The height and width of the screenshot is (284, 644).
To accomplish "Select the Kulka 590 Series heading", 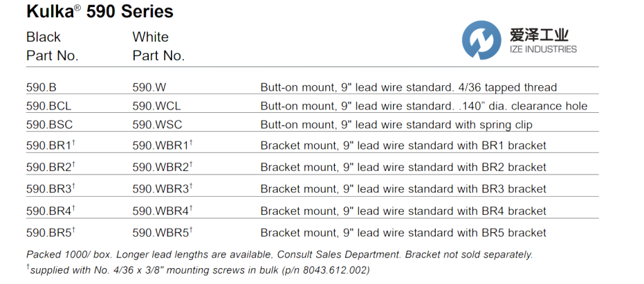I will coord(100,12).
